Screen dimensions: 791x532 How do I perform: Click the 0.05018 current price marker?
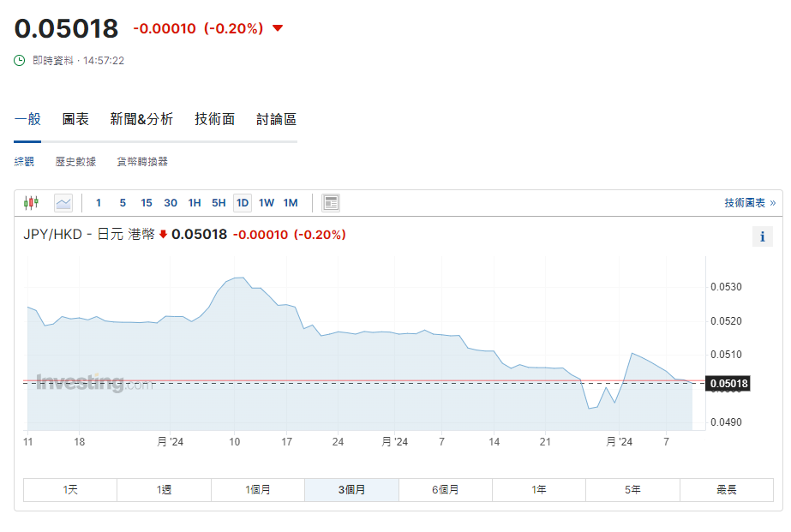(727, 384)
